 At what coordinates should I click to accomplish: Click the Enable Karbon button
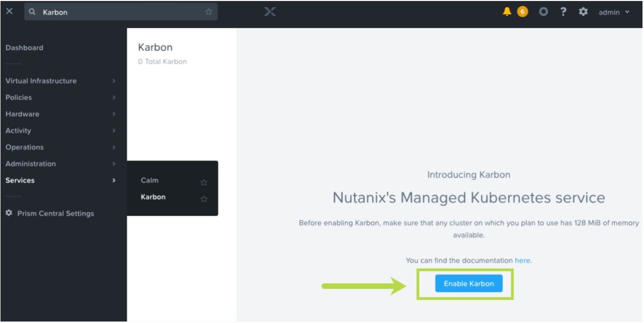469,284
